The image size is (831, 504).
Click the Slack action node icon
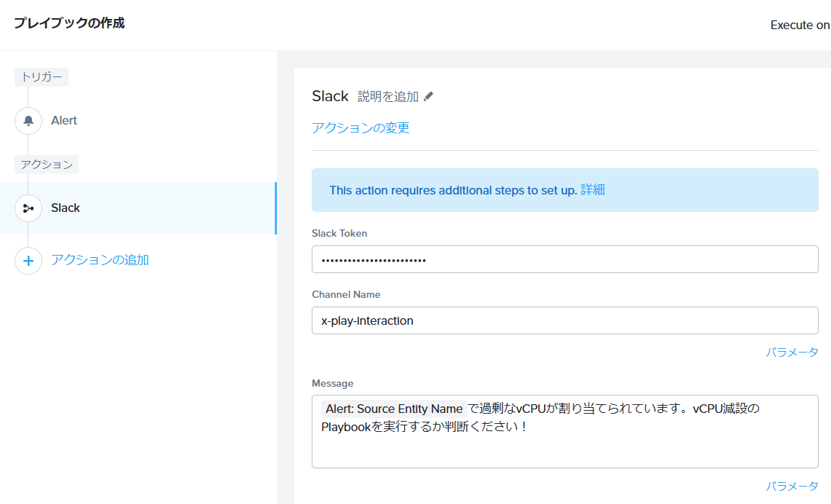pos(28,208)
